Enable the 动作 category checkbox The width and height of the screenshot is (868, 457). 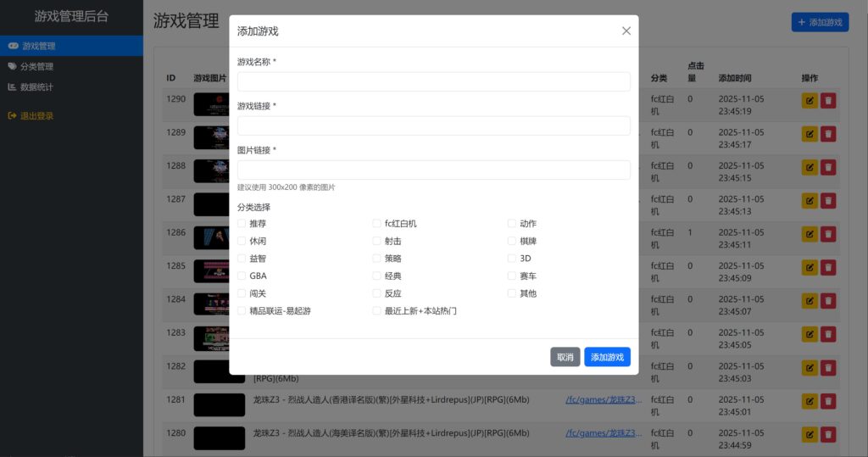[x=511, y=223]
